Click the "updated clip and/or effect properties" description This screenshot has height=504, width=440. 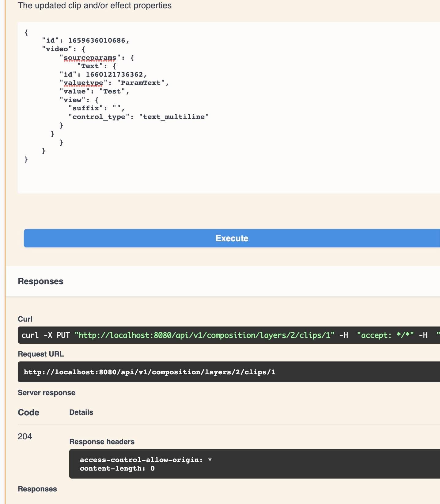pyautogui.click(x=95, y=6)
